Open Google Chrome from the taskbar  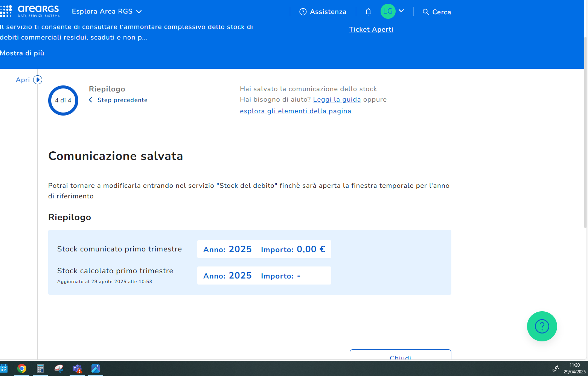tap(22, 368)
